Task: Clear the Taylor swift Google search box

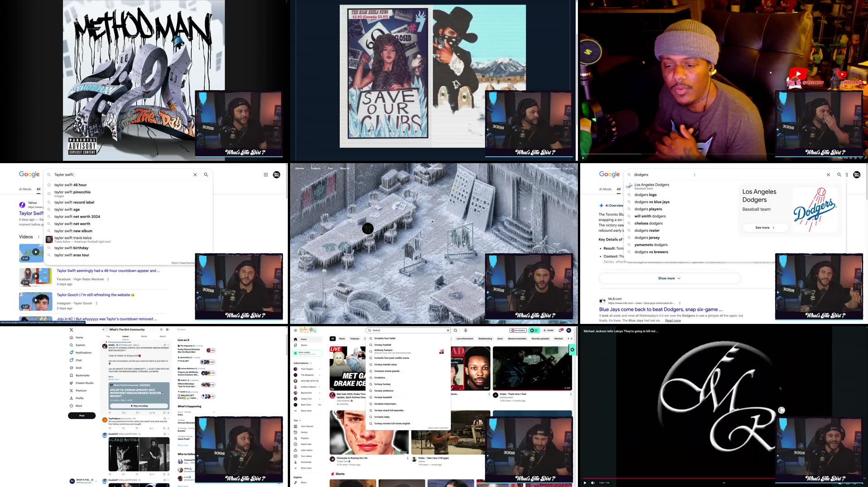Action: (x=195, y=174)
